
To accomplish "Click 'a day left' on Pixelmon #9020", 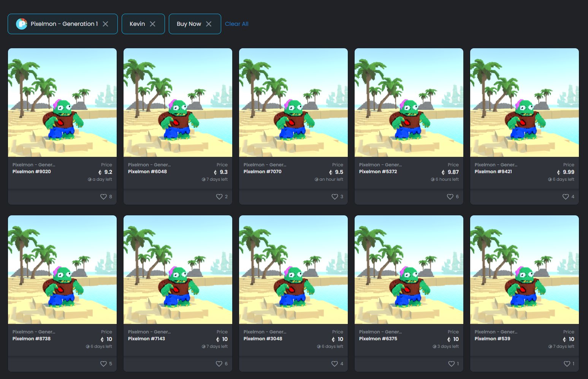I will (100, 180).
